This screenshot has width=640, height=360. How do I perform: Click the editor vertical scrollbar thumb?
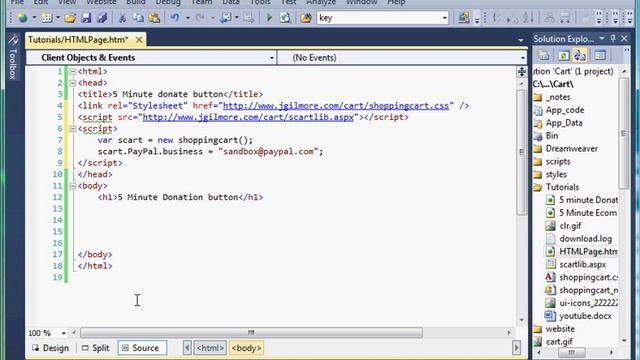522,152
